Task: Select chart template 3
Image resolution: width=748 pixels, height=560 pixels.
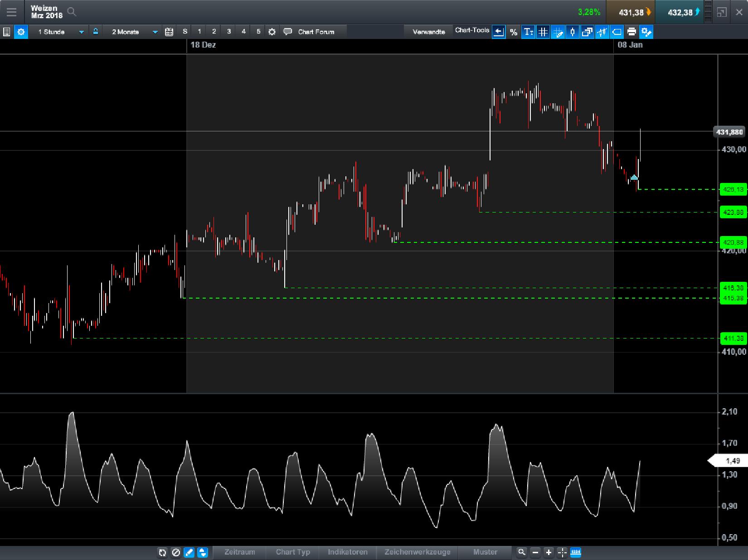Action: click(229, 32)
